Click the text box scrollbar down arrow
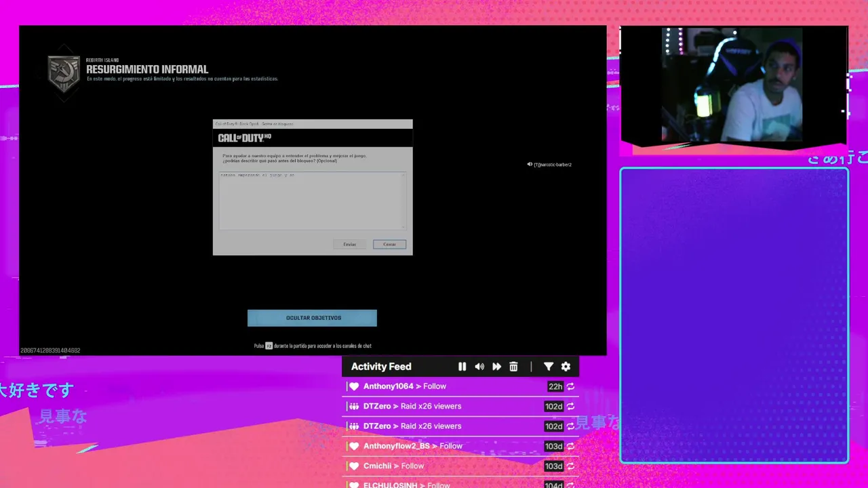Image resolution: width=868 pixels, height=488 pixels. [404, 227]
